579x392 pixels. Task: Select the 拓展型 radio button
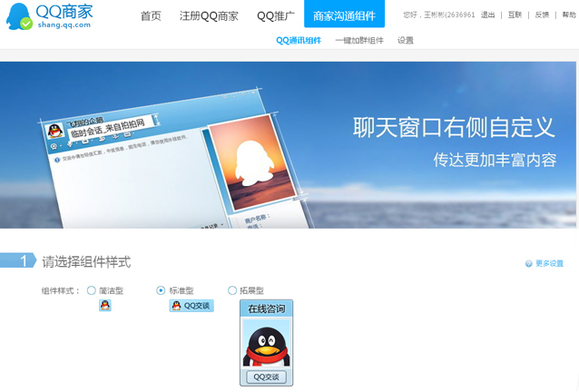pyautogui.click(x=232, y=290)
